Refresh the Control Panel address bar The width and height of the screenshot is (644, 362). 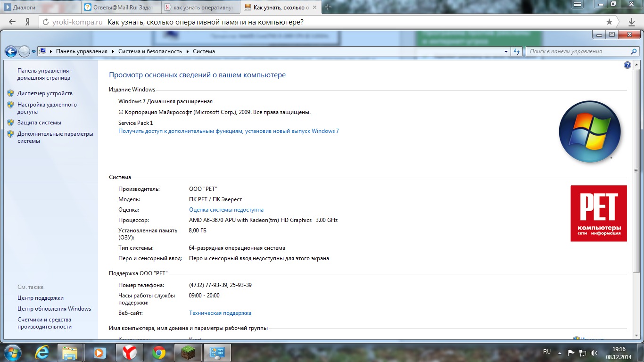tap(517, 52)
